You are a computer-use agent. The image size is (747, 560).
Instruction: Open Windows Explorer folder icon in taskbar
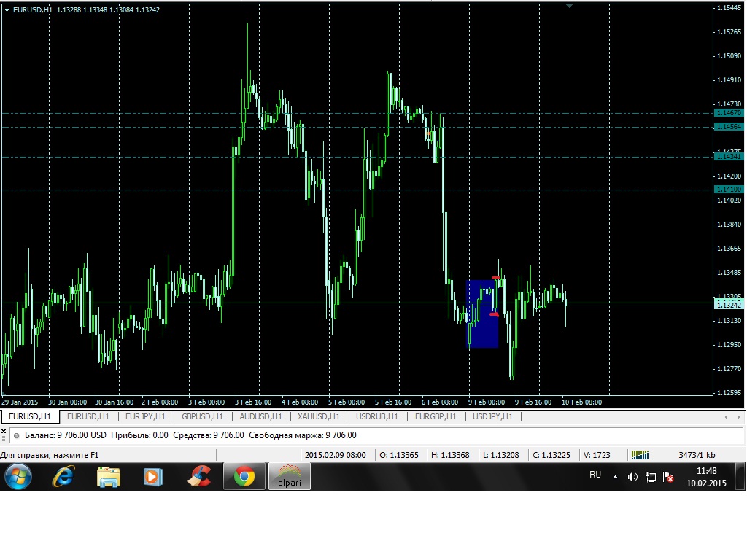[108, 476]
